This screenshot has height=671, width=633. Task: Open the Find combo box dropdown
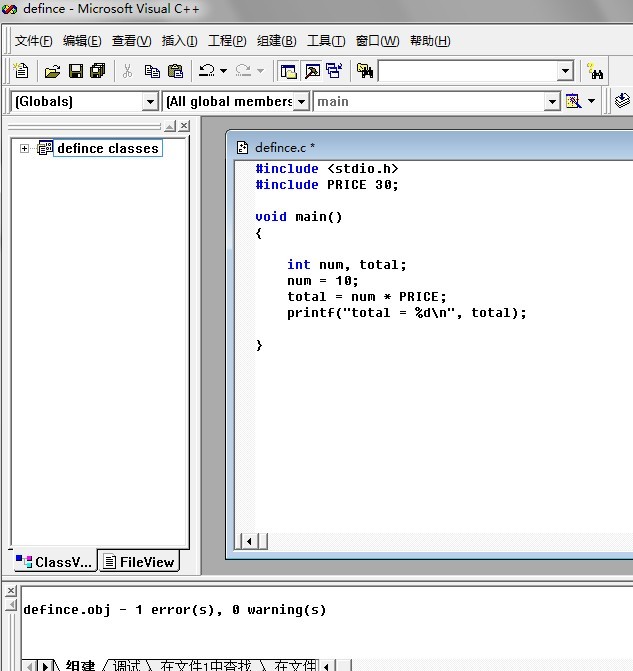point(565,71)
